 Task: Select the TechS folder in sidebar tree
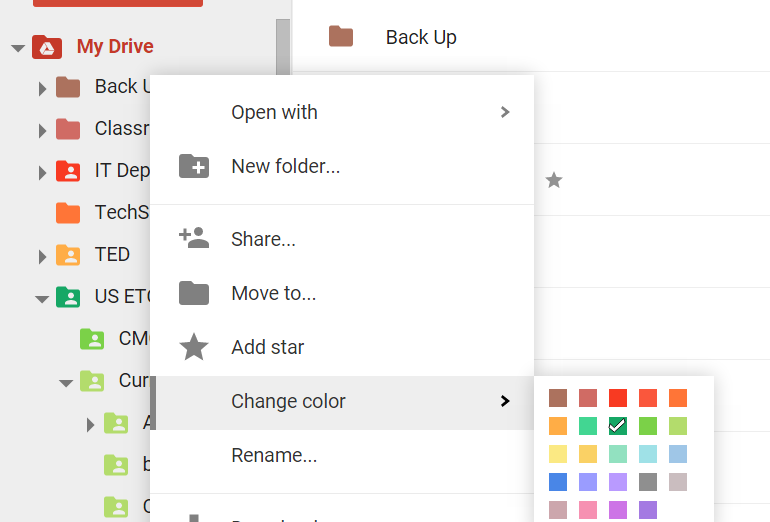pos(120,212)
